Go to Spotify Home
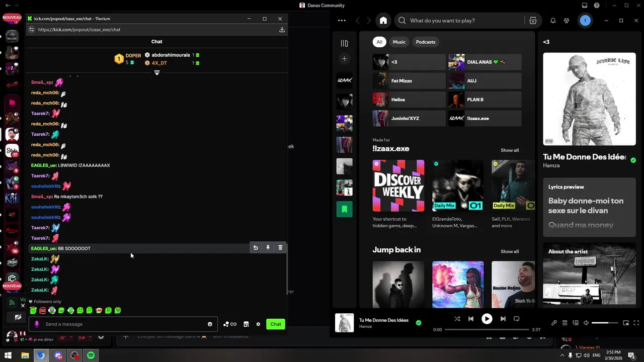 (383, 21)
